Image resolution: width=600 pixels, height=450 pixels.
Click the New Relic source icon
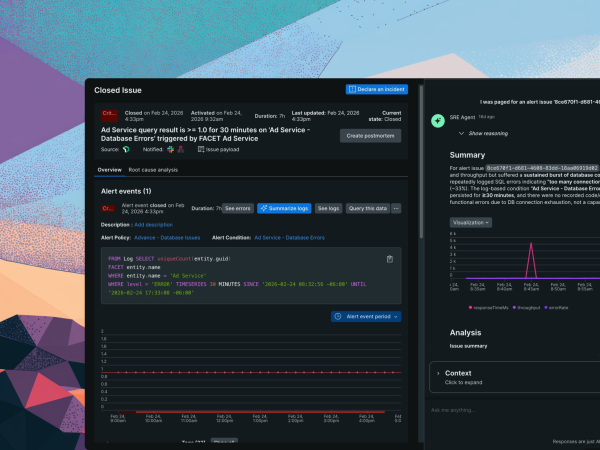pyautogui.click(x=126, y=150)
